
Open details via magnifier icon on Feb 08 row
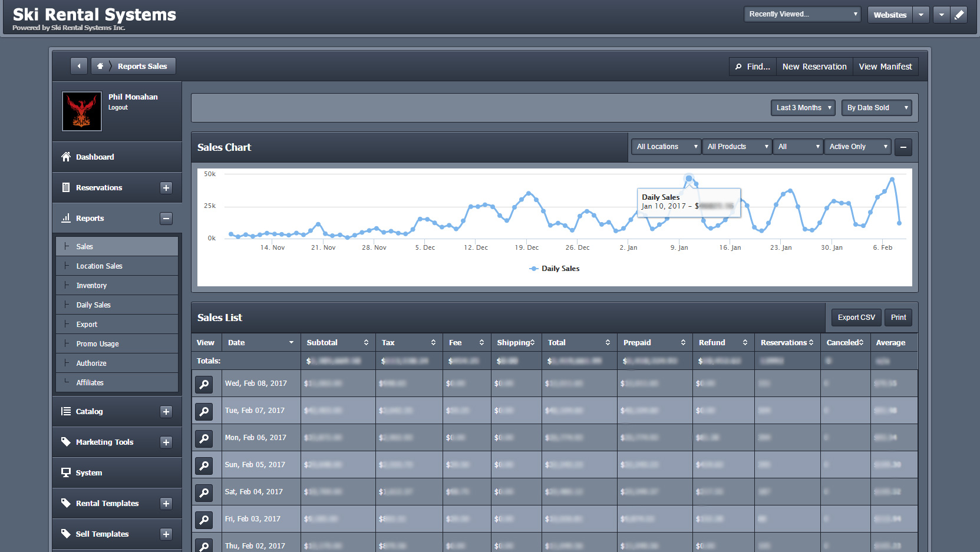click(204, 384)
